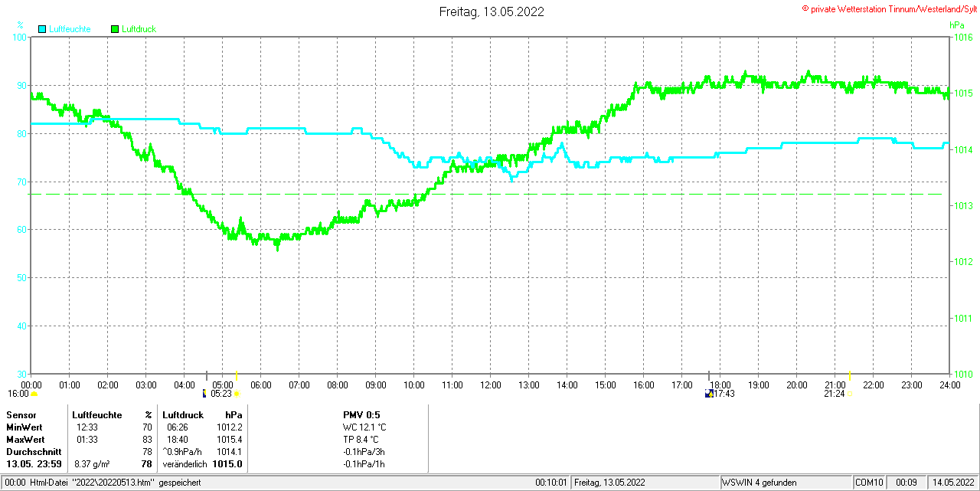Image resolution: width=980 pixels, height=491 pixels.
Task: Click the TP 8.4 °C dew point value
Action: point(361,440)
